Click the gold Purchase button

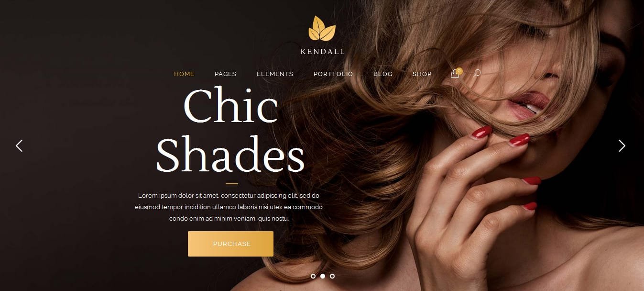pos(230,244)
